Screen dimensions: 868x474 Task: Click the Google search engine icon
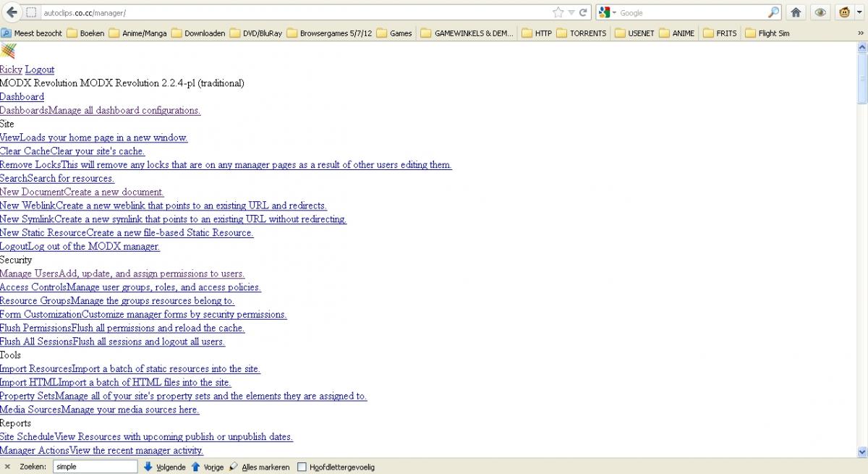click(x=603, y=12)
